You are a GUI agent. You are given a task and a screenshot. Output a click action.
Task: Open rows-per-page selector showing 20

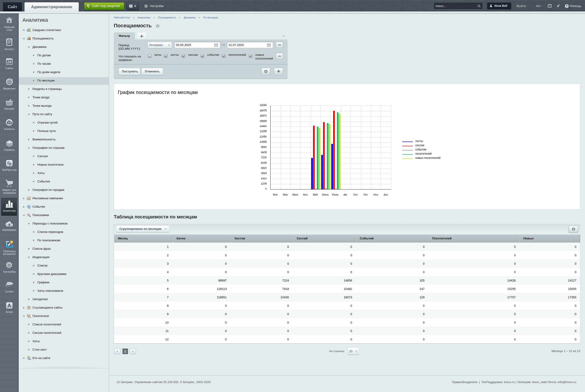point(353,351)
